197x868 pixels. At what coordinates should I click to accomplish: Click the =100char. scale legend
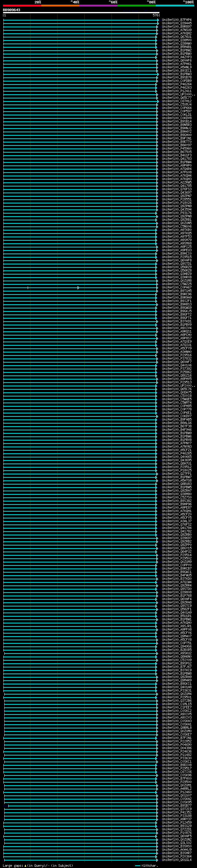[146, 865]
